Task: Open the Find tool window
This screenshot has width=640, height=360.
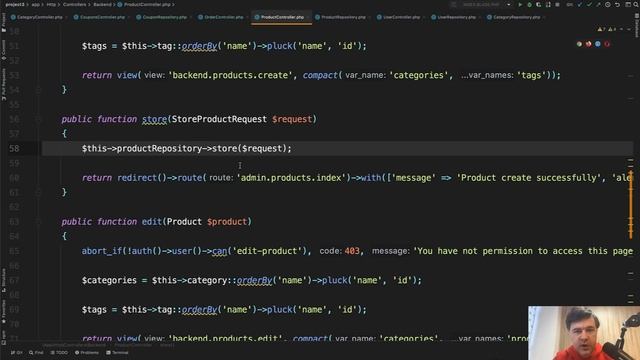Action: (36, 353)
